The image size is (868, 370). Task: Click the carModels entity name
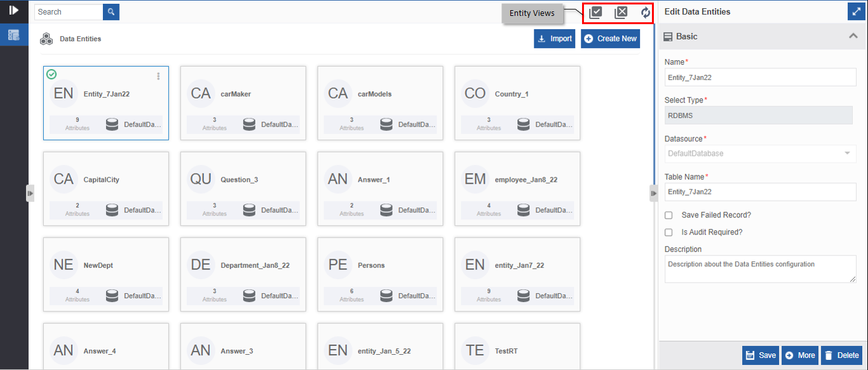point(375,94)
